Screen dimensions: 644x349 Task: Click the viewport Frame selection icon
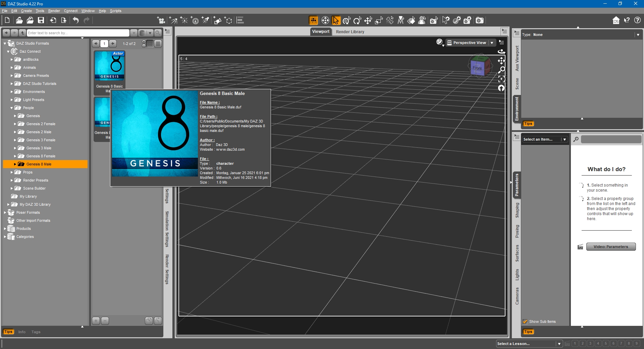pyautogui.click(x=501, y=79)
